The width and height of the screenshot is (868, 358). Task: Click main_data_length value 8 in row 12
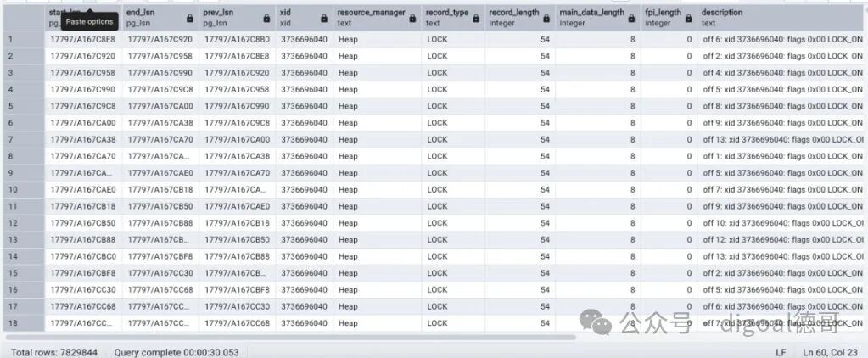click(598, 223)
